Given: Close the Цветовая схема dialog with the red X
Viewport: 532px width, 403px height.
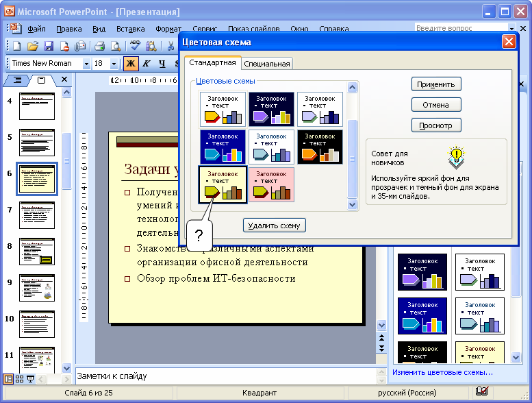Looking at the screenshot, I should click(509, 42).
